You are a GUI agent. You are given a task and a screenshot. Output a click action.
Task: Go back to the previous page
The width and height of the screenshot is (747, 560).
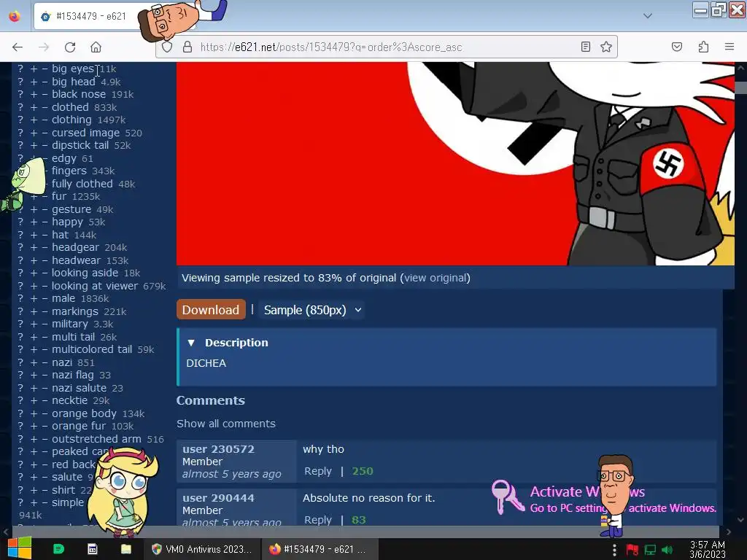[18, 47]
